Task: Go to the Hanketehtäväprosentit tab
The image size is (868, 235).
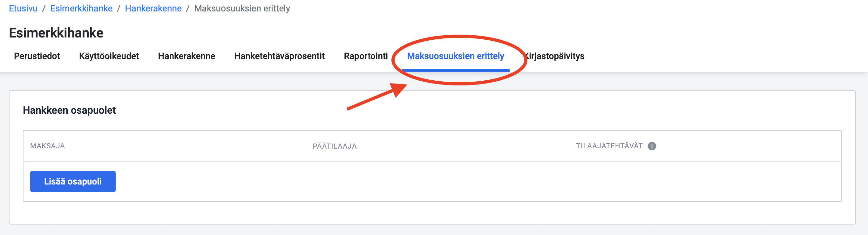Action: [279, 56]
